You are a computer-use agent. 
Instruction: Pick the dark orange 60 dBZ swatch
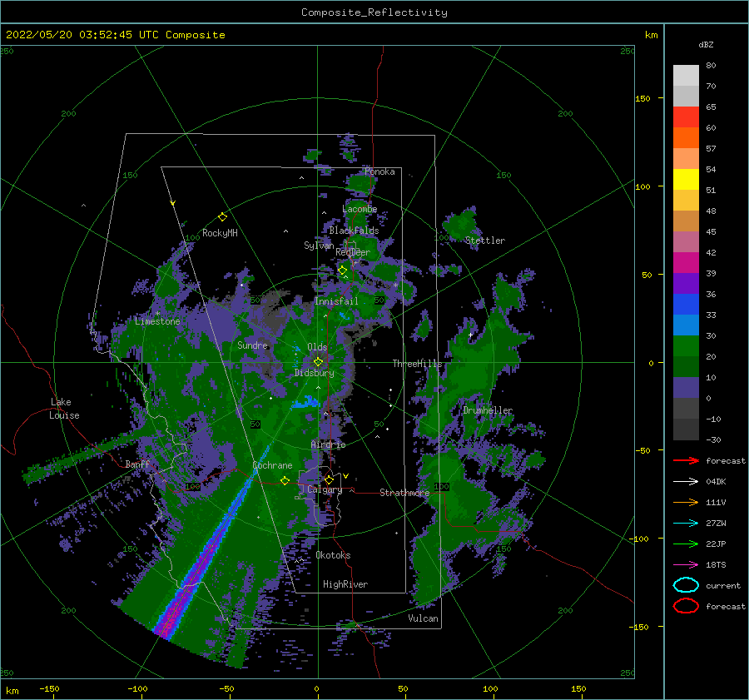click(x=686, y=137)
